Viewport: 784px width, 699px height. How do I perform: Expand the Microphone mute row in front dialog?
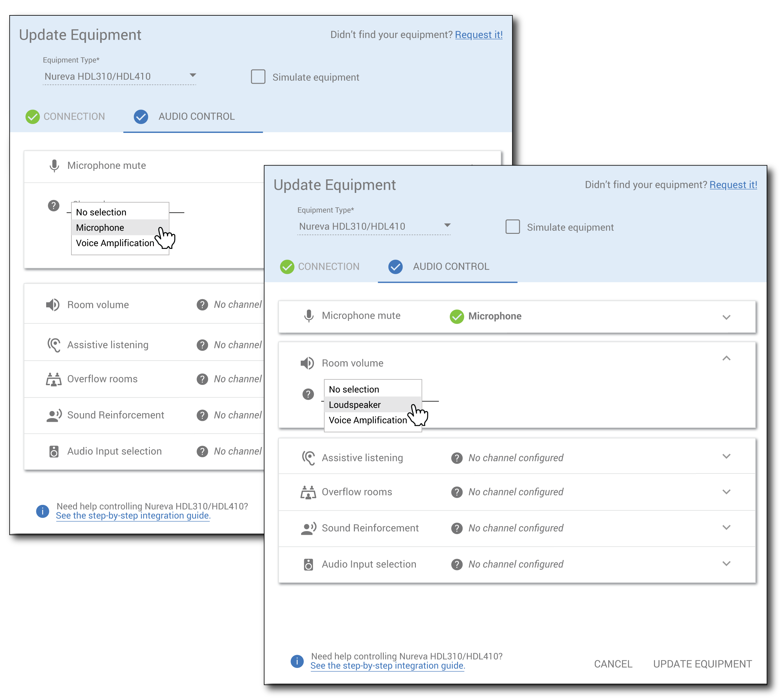click(x=726, y=317)
